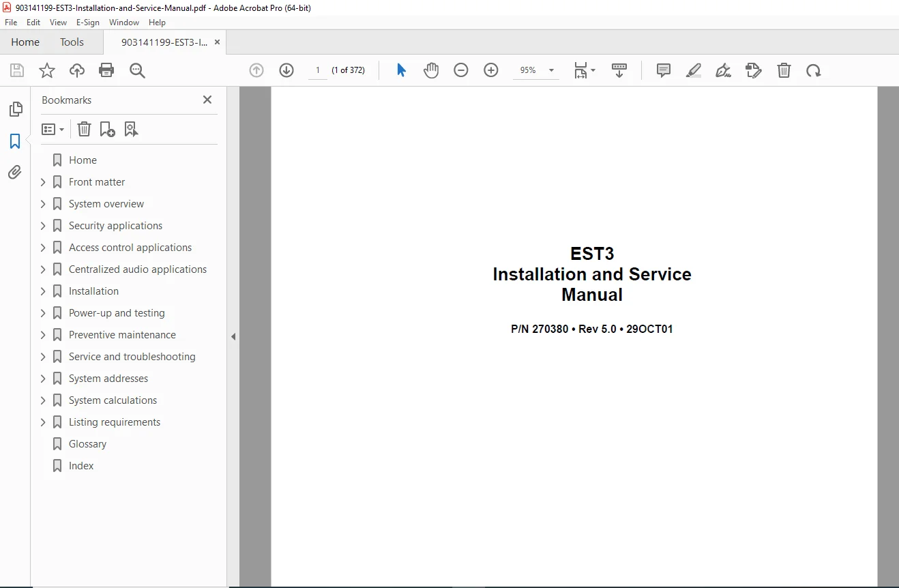The width and height of the screenshot is (899, 588).
Task: Close the Bookmarks panel
Action: pyautogui.click(x=207, y=100)
